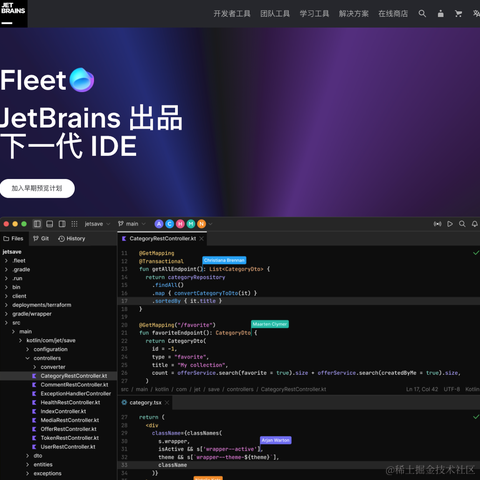
Task: Expand the .fleet folder
Action: tap(6, 261)
